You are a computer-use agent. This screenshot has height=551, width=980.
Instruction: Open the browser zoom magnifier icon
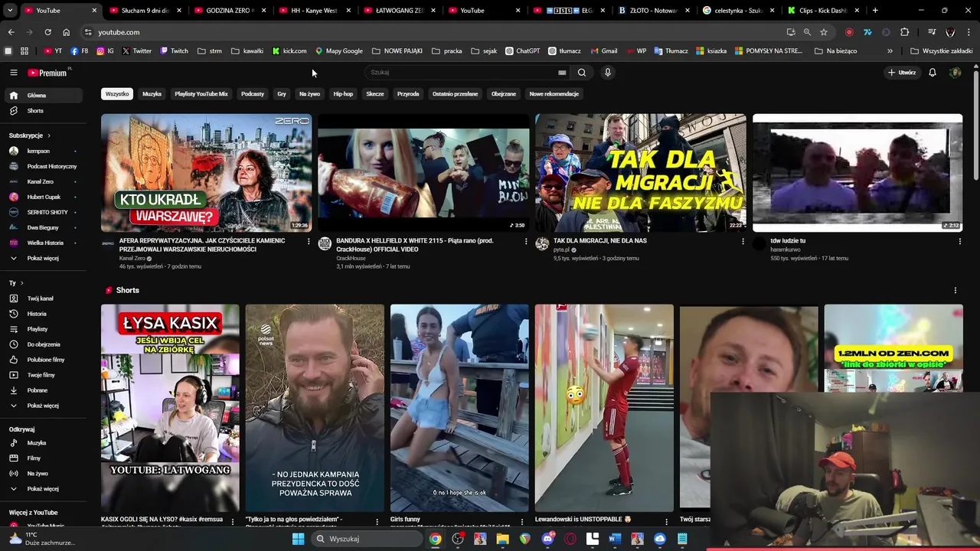pos(807,32)
